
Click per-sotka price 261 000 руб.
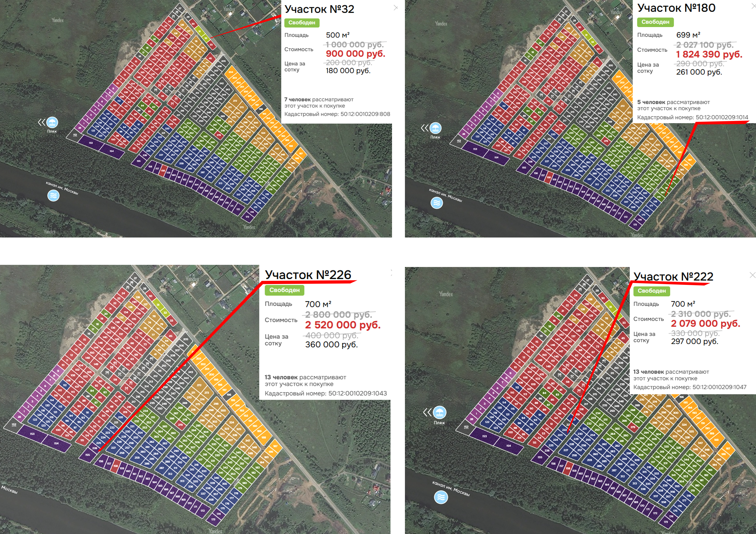699,72
